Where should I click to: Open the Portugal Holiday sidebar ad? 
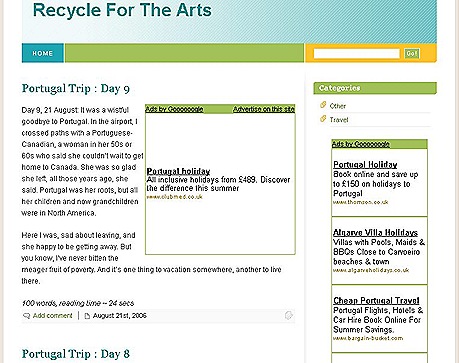point(365,165)
